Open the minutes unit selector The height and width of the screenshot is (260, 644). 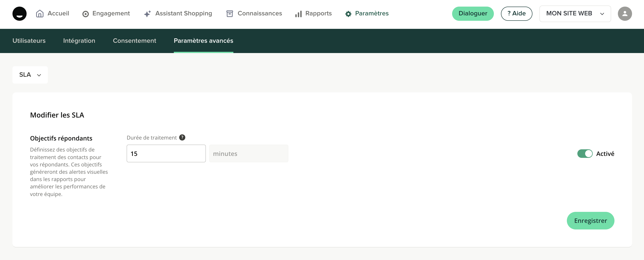tap(249, 153)
